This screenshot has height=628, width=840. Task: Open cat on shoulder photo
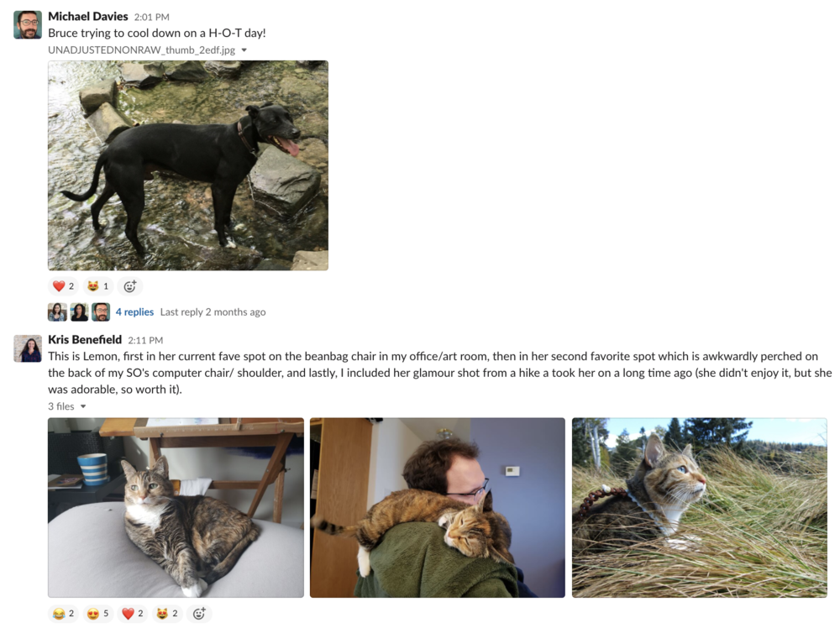pyautogui.click(x=437, y=508)
